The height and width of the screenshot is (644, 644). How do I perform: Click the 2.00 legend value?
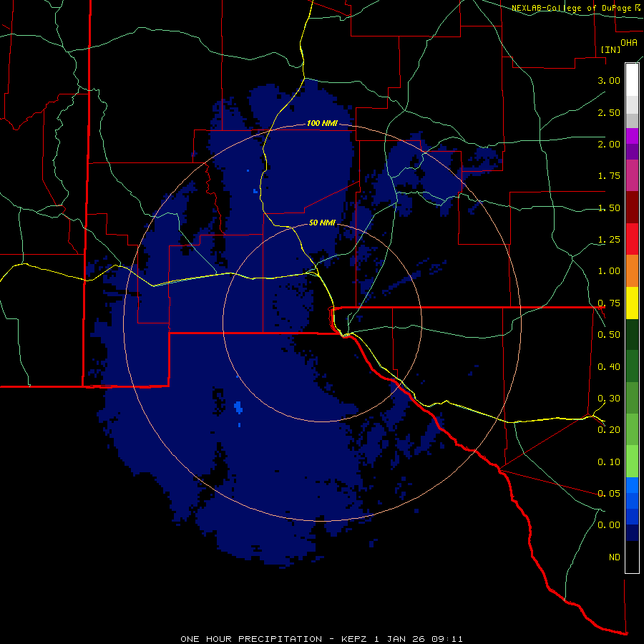click(x=609, y=144)
